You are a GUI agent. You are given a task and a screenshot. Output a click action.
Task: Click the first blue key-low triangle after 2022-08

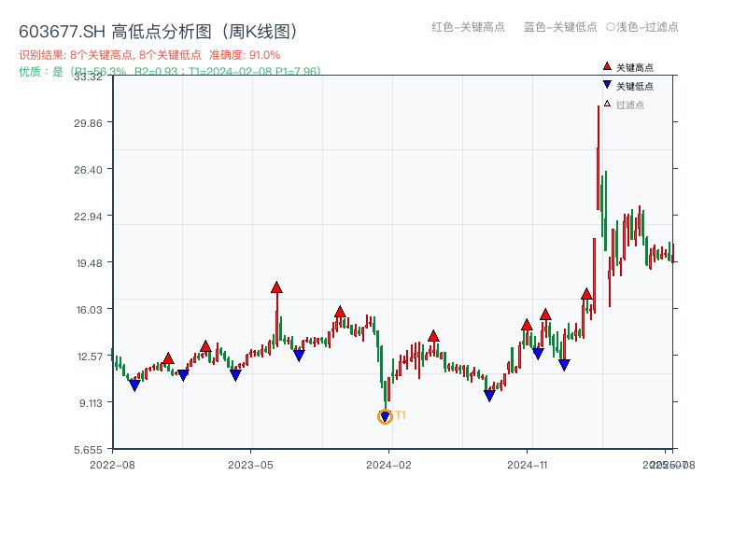(134, 385)
